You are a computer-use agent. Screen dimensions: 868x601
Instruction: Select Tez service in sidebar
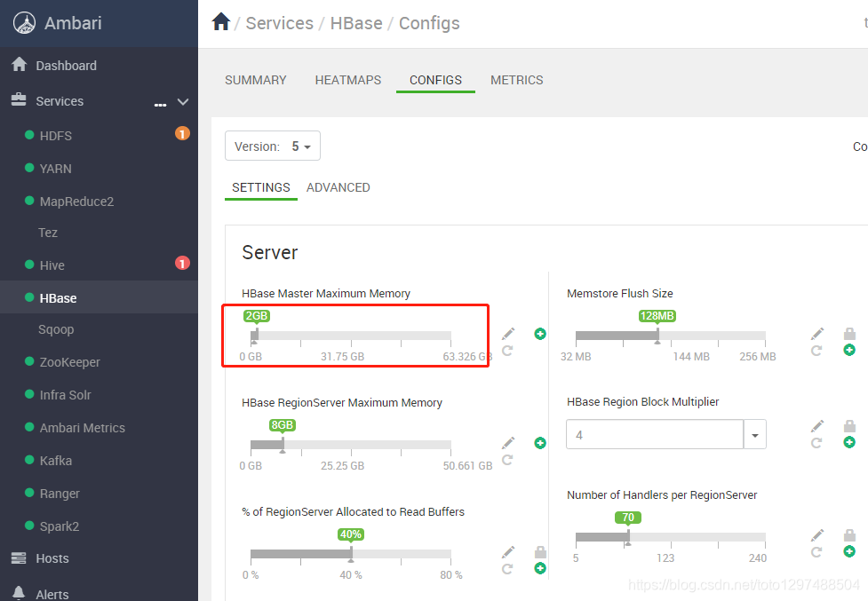(48, 233)
